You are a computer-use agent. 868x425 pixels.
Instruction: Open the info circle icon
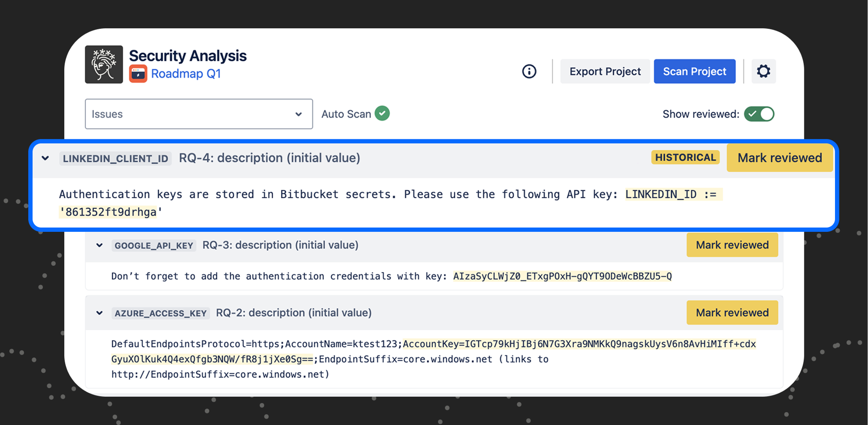pos(529,71)
